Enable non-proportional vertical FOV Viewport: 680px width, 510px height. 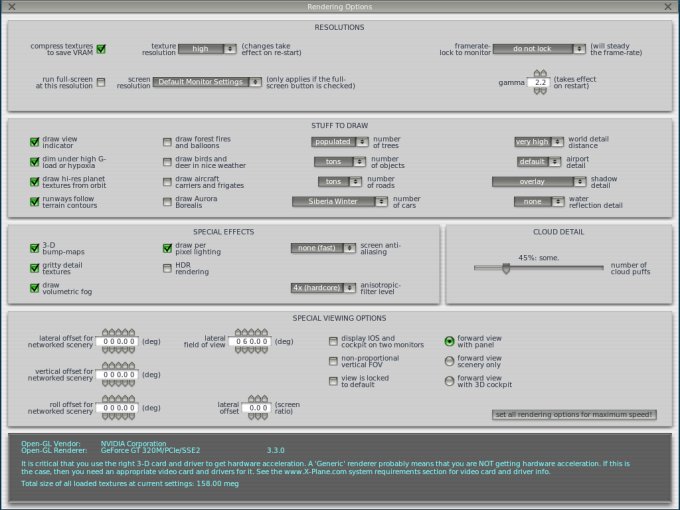[x=333, y=361]
